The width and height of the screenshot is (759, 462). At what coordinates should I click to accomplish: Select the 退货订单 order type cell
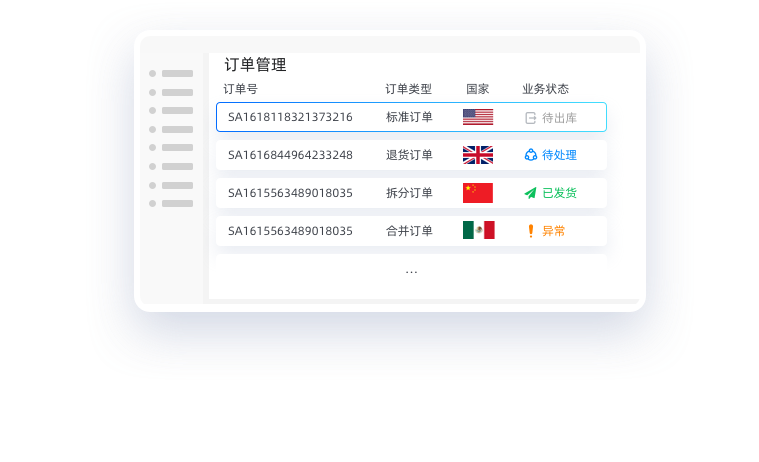pyautogui.click(x=409, y=155)
